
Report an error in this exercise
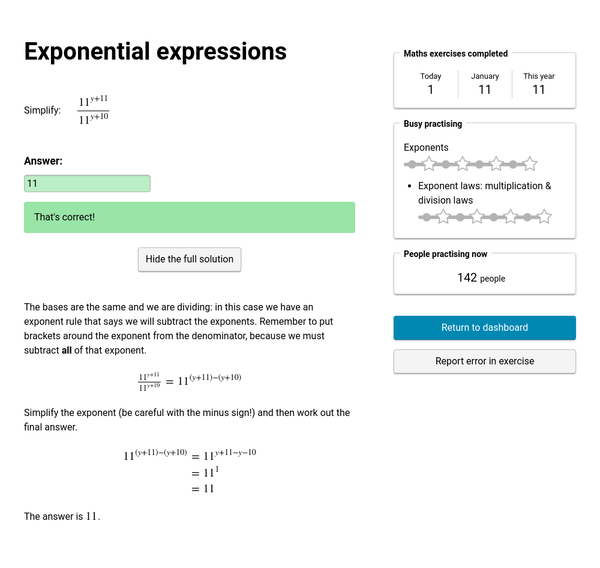click(x=484, y=361)
